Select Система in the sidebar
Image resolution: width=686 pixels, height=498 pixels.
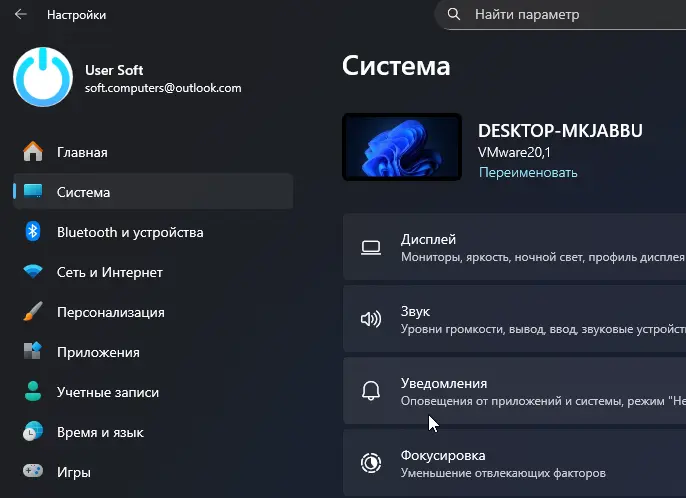(x=84, y=192)
